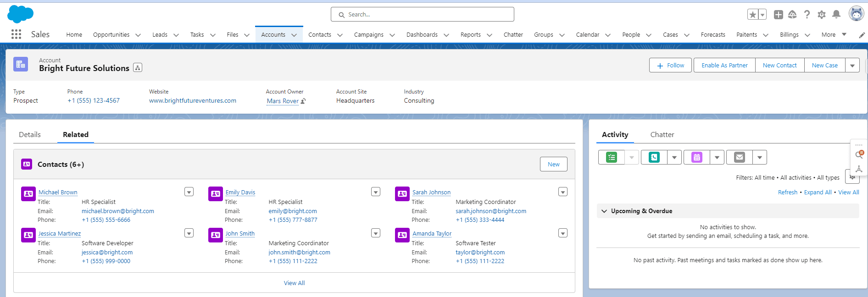Select the Activity tab
Viewport: 868px width, 297px height.
(x=615, y=135)
